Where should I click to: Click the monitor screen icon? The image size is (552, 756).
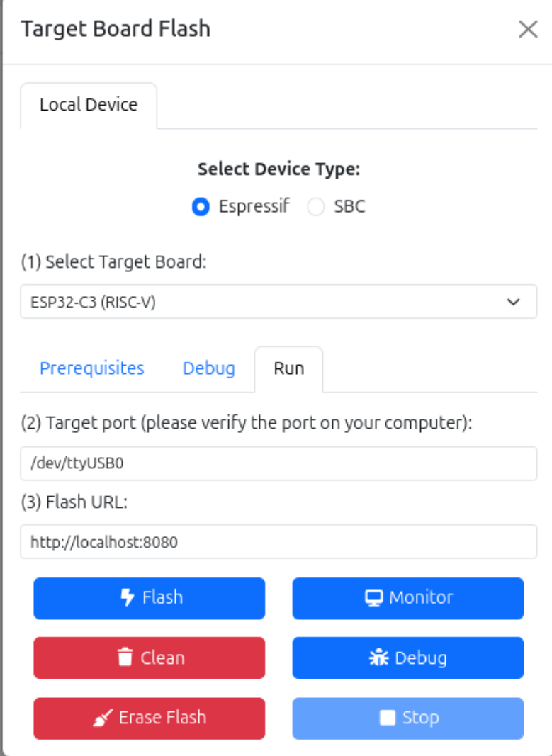tap(373, 598)
